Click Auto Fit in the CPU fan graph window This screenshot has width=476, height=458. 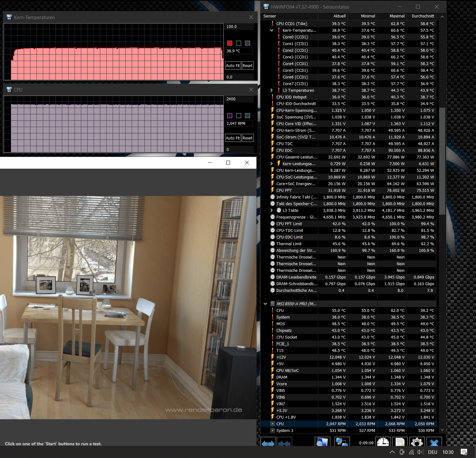233,138
